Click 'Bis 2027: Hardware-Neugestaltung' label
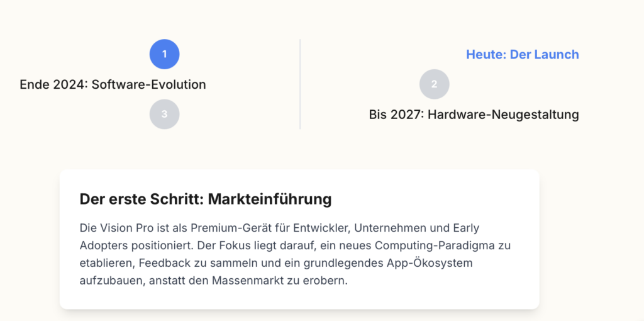 click(474, 115)
